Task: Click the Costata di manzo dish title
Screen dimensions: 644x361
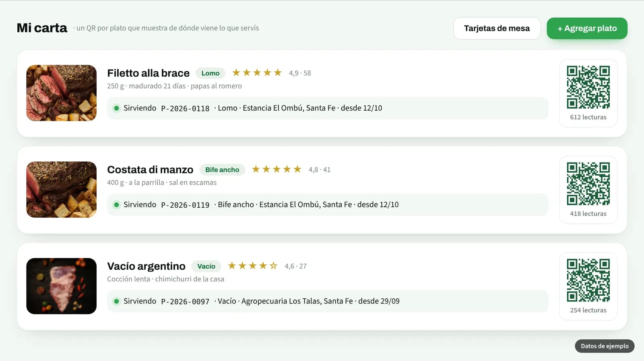Action: click(150, 169)
